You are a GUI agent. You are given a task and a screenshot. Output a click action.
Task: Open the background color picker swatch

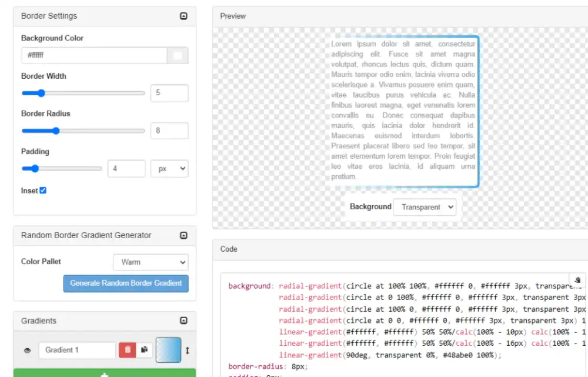[x=178, y=55]
